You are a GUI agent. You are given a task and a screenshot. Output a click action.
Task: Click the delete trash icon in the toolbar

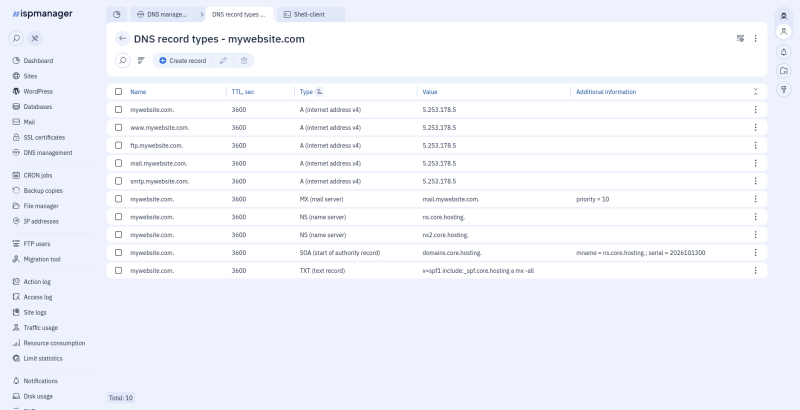[x=244, y=60]
